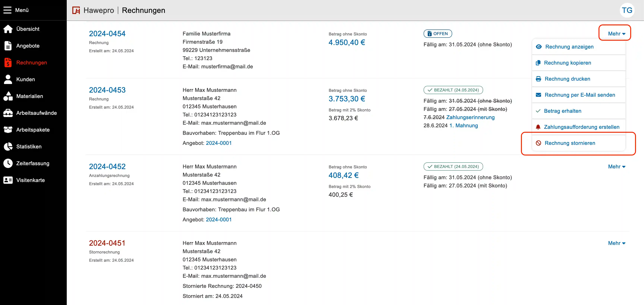Click the OFFEN status badge
Screen dimensions: 644x305
[437, 34]
